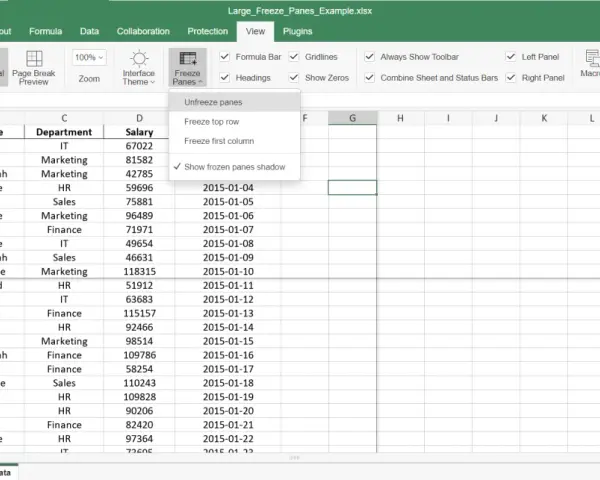Open the Plugins tab
The width and height of the screenshot is (600, 480).
click(x=297, y=31)
